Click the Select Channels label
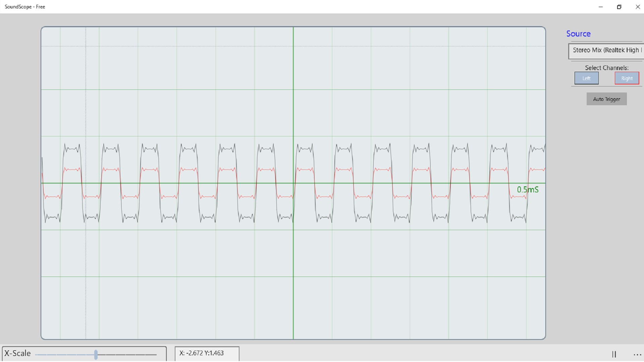Image resolution: width=644 pixels, height=362 pixels. tap(606, 68)
